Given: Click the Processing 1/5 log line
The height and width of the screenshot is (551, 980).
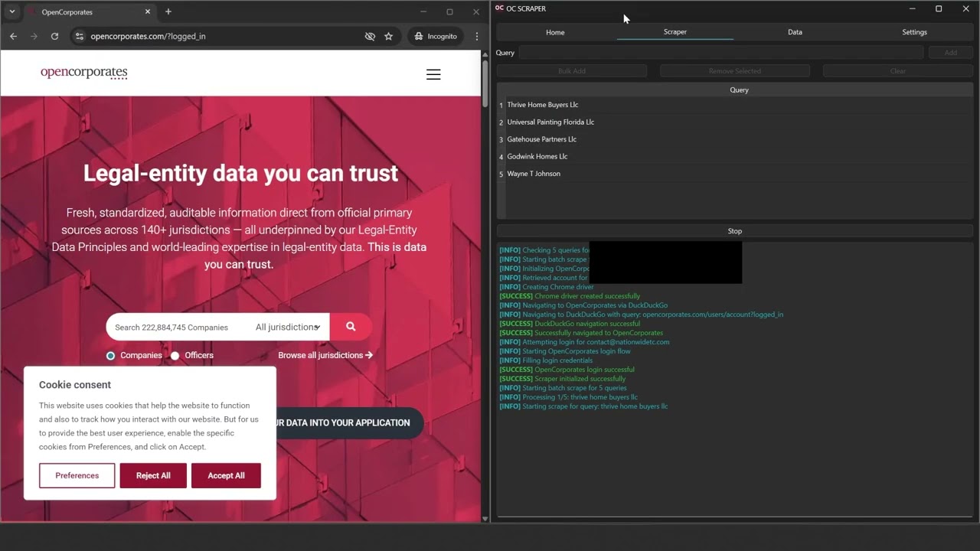Looking at the screenshot, I should pos(568,397).
